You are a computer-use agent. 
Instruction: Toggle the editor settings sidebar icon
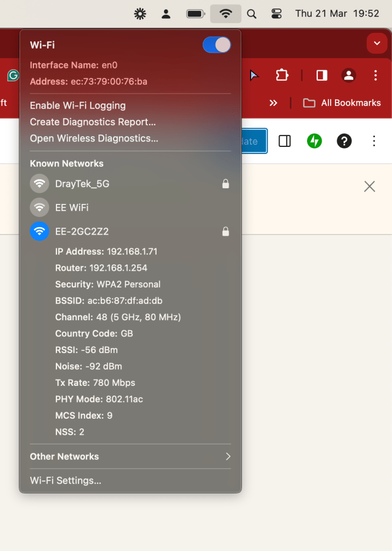(284, 142)
